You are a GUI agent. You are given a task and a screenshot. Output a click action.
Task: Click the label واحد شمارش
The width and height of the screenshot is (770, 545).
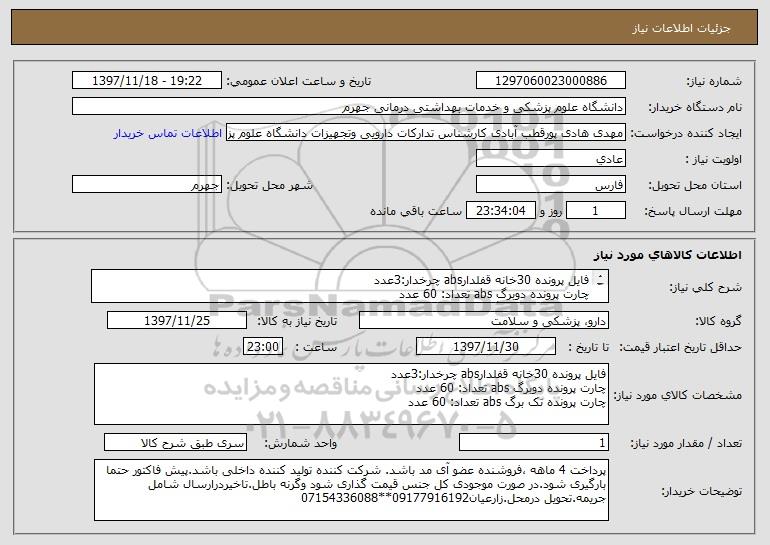301,443
